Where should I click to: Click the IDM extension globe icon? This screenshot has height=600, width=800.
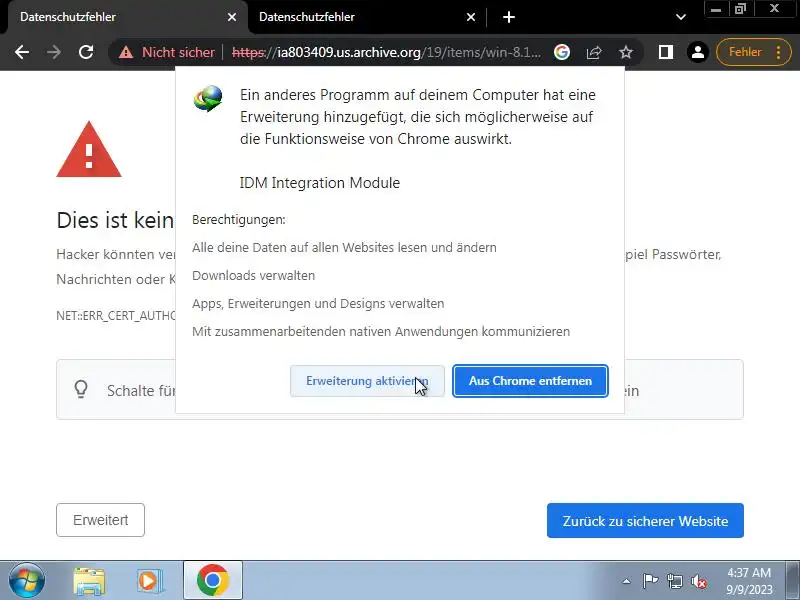pyautogui.click(x=208, y=98)
